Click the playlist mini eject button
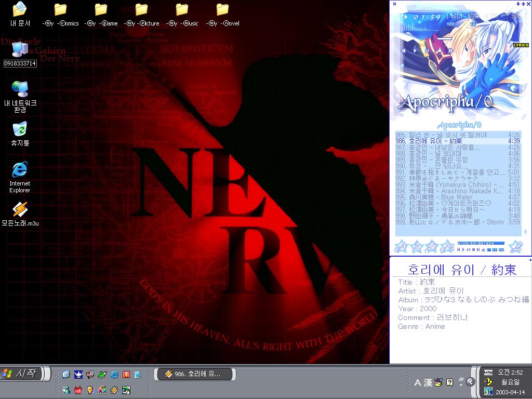The width and height of the screenshot is (532, 399). click(483, 250)
